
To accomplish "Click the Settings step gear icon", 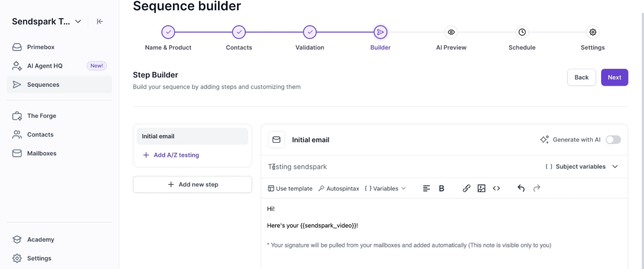I will pyautogui.click(x=593, y=32).
